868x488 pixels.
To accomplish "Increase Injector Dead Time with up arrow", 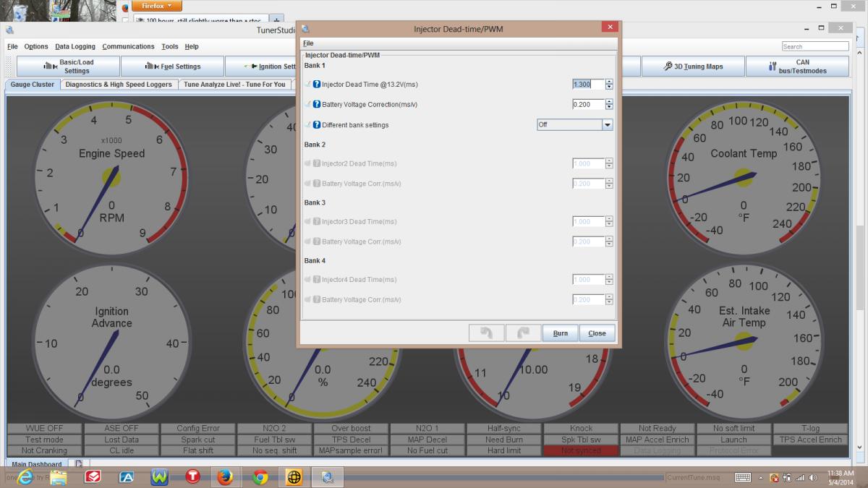I will pyautogui.click(x=609, y=82).
